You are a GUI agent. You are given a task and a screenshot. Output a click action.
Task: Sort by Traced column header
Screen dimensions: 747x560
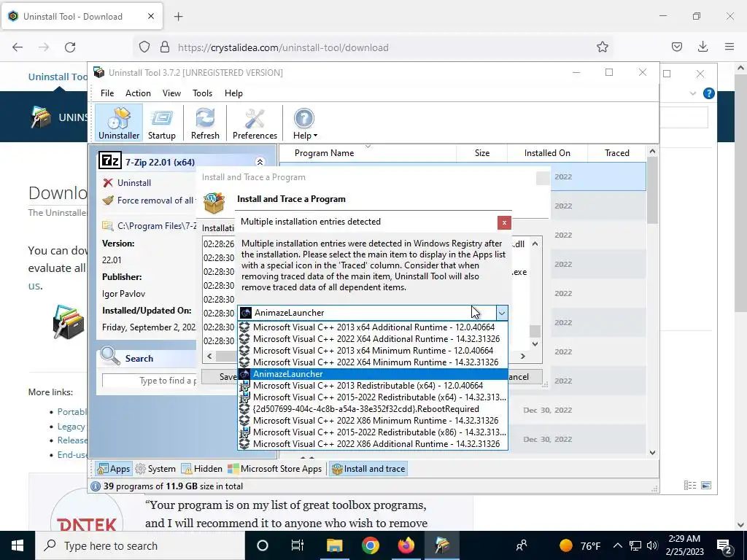pyautogui.click(x=617, y=153)
